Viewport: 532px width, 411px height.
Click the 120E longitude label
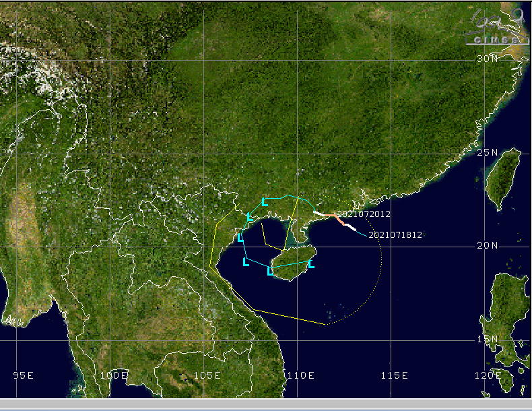486,375
